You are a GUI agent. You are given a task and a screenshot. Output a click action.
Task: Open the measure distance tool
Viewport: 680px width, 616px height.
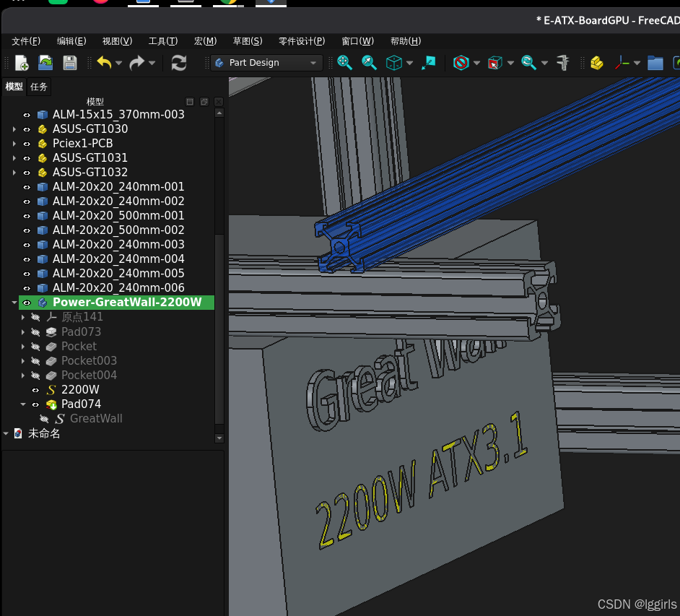[x=563, y=63]
